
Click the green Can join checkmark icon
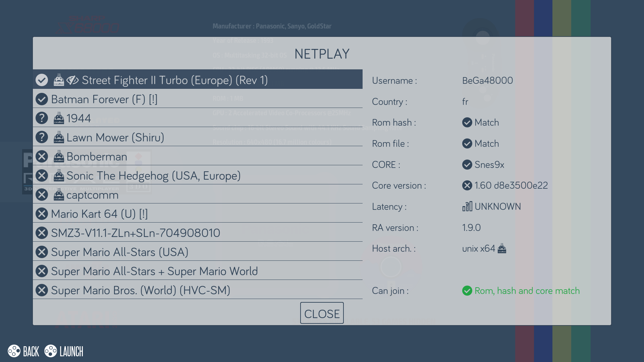[467, 291]
